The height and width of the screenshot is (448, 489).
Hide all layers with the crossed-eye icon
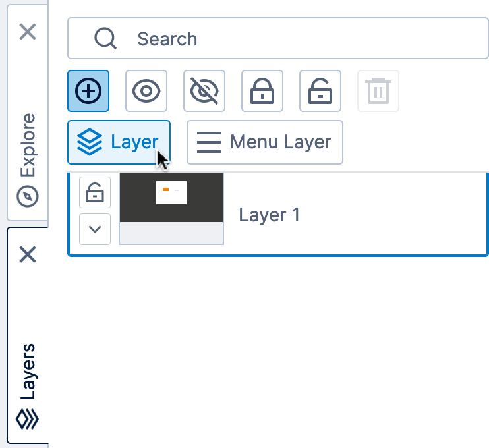pos(204,91)
